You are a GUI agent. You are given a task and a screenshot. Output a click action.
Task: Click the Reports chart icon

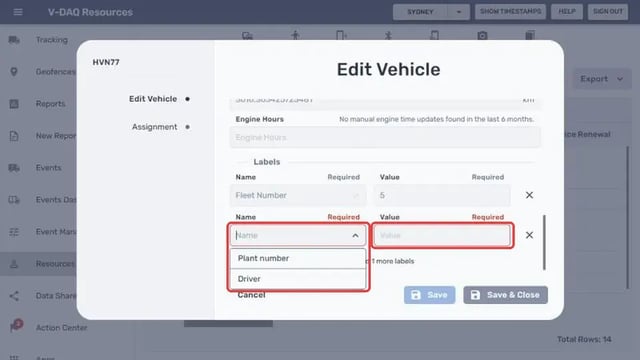coord(14,104)
